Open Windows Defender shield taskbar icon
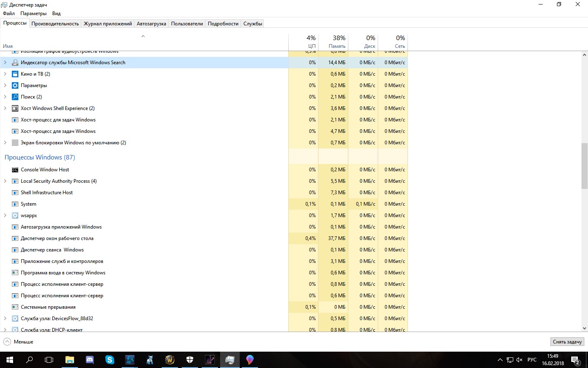 point(190,360)
